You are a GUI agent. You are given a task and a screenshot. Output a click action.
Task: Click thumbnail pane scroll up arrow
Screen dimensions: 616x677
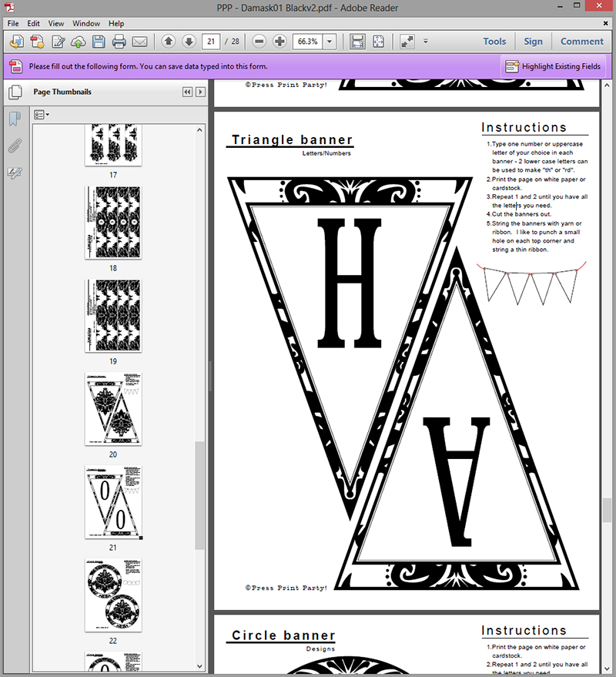tap(199, 130)
